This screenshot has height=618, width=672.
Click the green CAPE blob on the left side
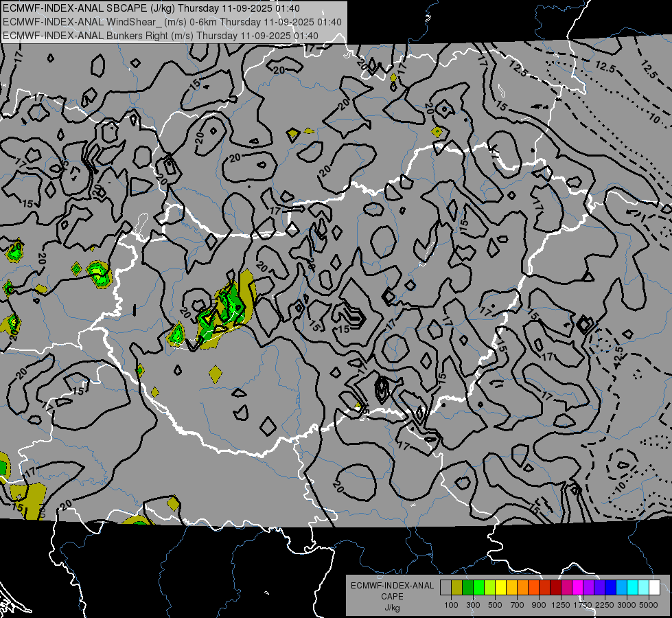pos(100,273)
